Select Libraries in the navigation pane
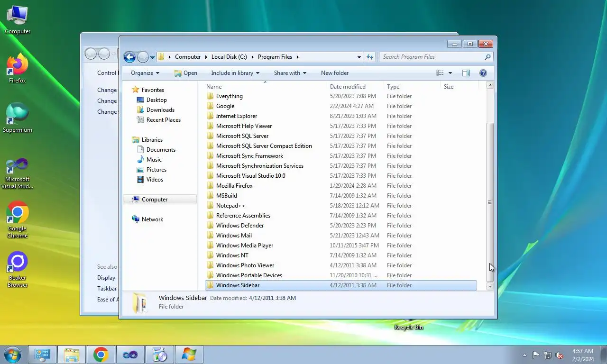Screen dimensions: 607x364 [152, 140]
